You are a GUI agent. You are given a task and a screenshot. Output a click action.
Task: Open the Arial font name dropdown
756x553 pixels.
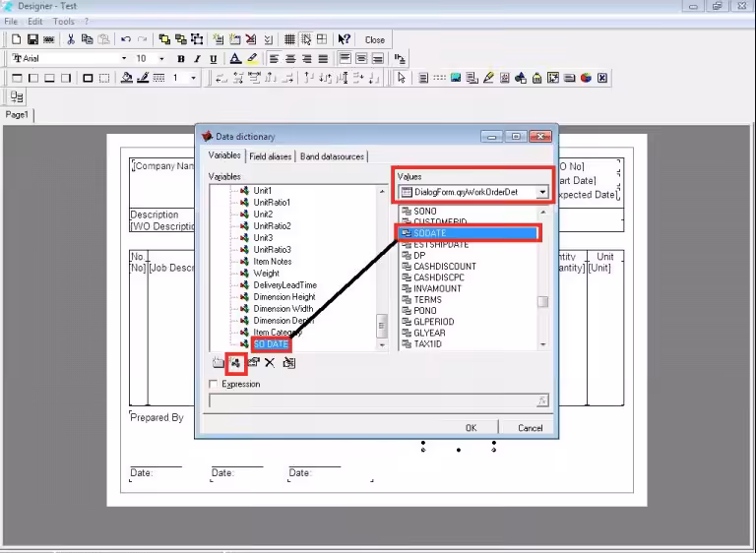[x=124, y=58]
